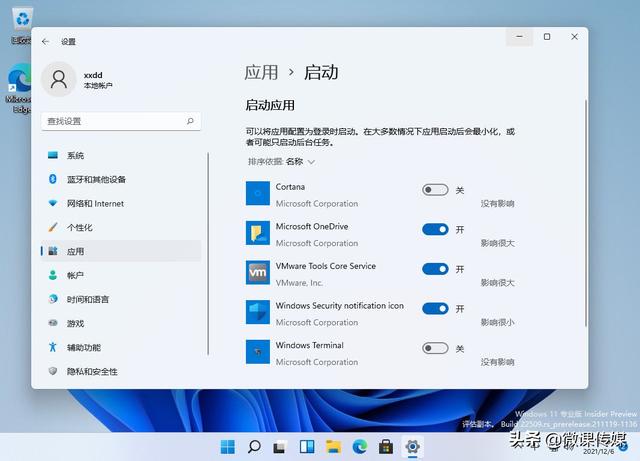Click the 系统 monitor icon in sidebar

(53, 155)
